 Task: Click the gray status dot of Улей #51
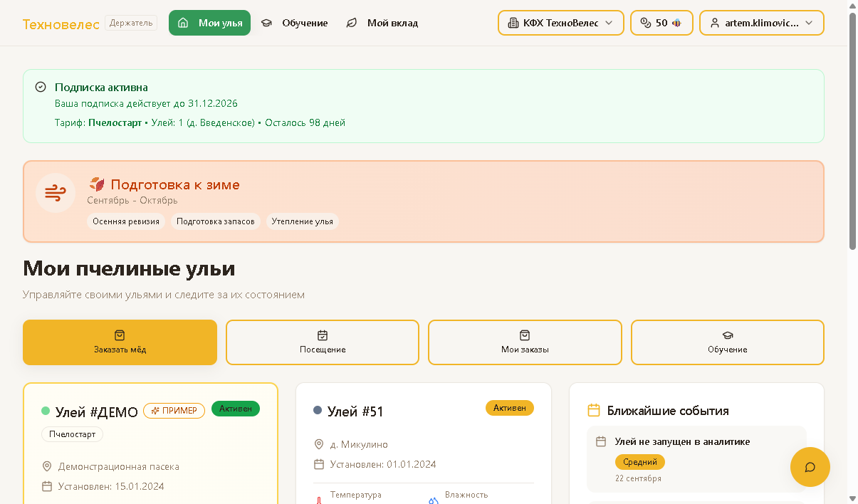coord(318,410)
